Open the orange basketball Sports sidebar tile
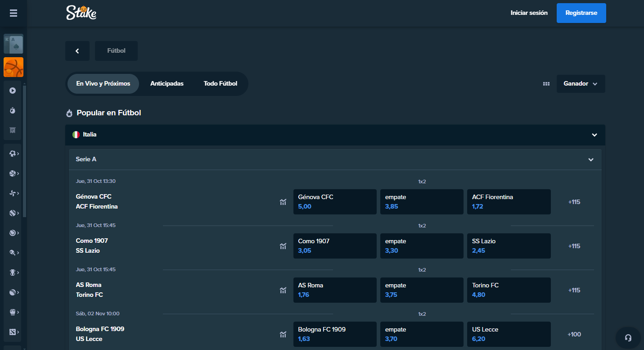 (x=14, y=67)
